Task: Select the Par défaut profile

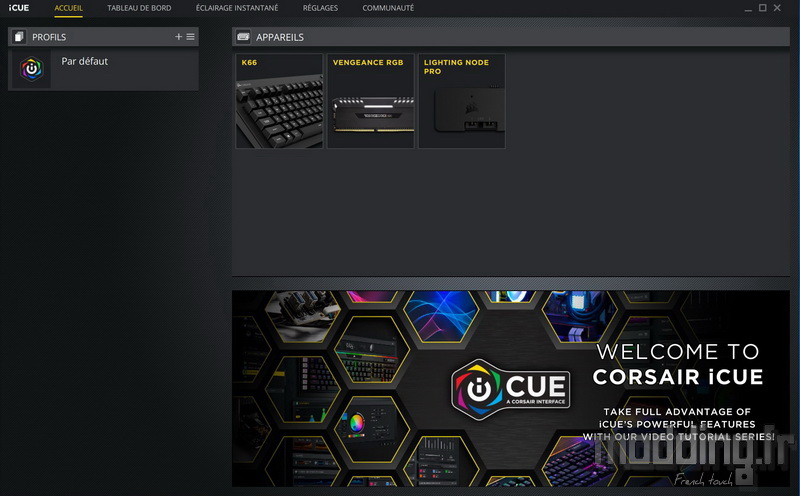Action: [x=103, y=69]
